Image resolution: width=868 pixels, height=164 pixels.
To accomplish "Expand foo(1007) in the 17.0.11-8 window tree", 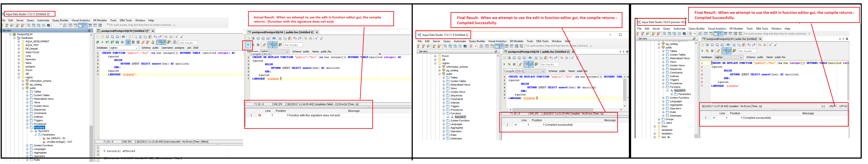I will (448, 117).
